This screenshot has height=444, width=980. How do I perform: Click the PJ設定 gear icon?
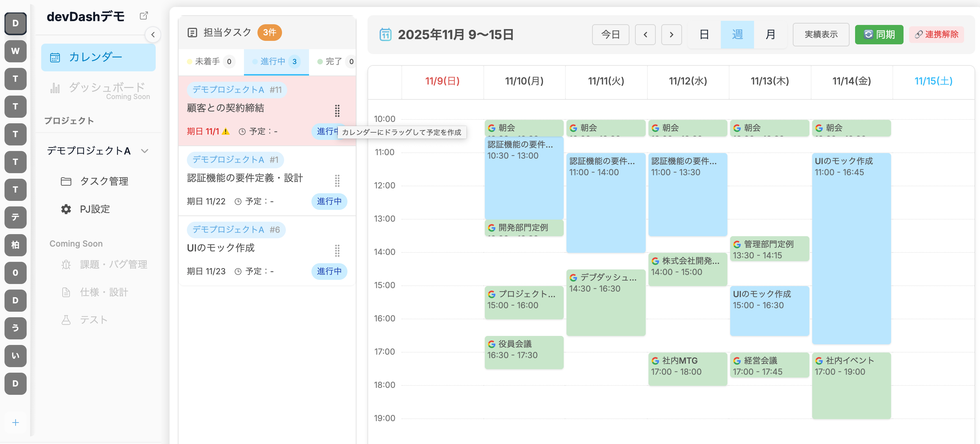pos(66,209)
